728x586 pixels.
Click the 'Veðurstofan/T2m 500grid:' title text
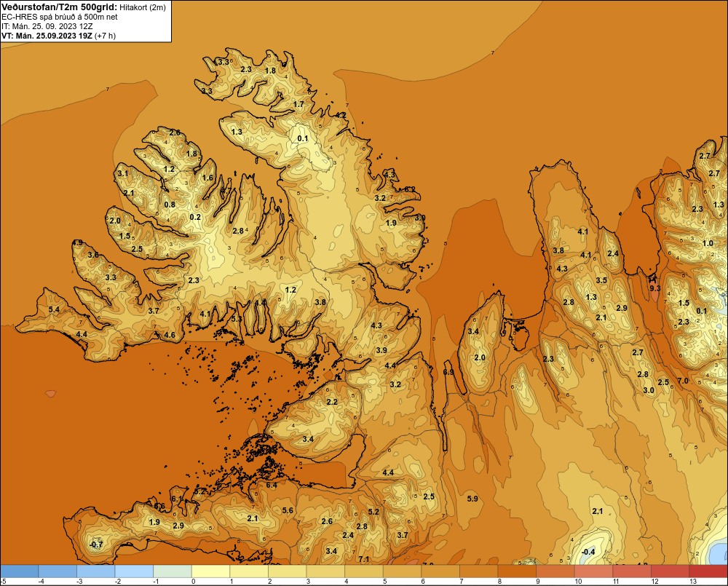[58, 7]
